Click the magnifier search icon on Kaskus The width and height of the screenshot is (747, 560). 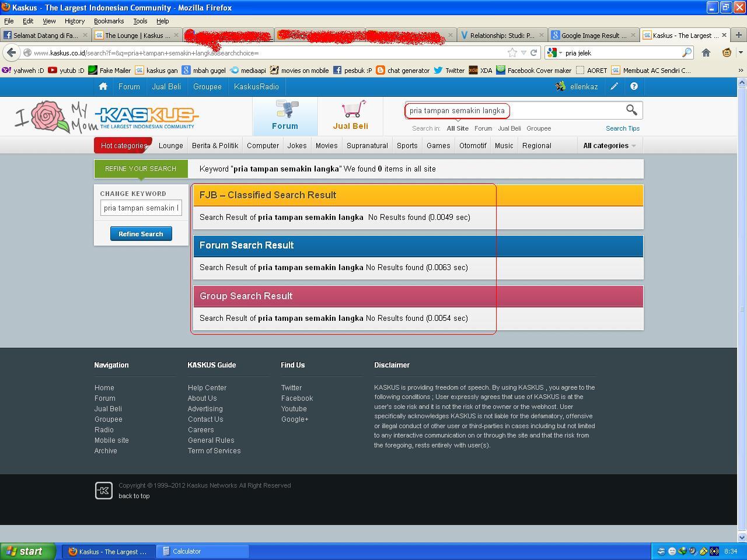pyautogui.click(x=631, y=110)
